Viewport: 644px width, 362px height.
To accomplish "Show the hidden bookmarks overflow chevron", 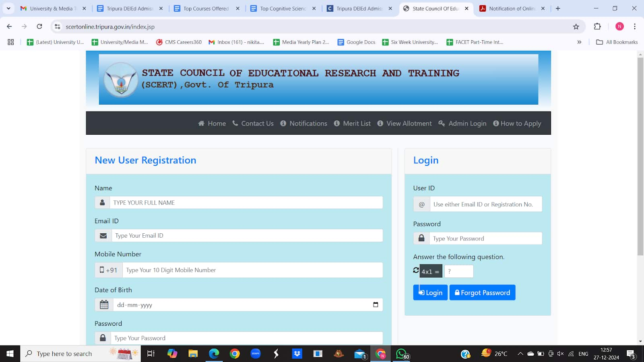I will 579,42.
